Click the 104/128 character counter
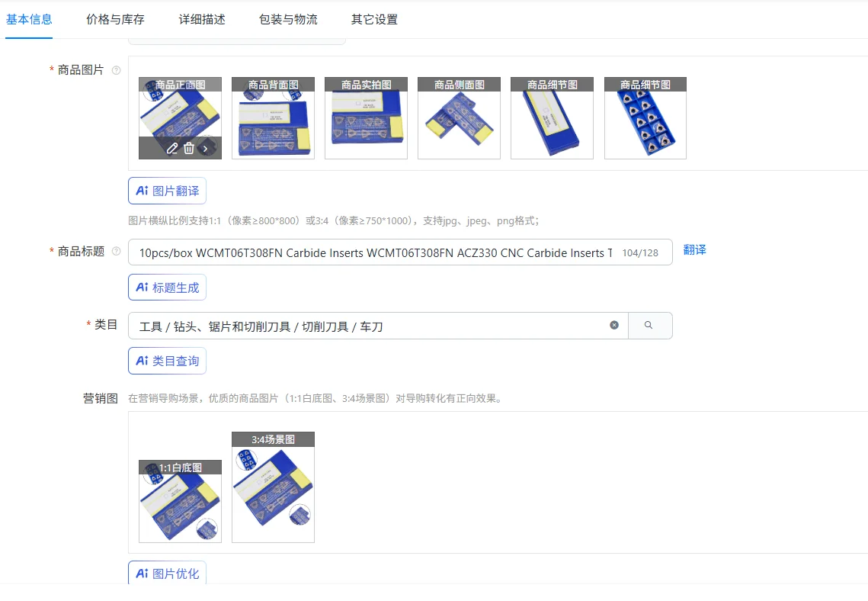 point(640,252)
